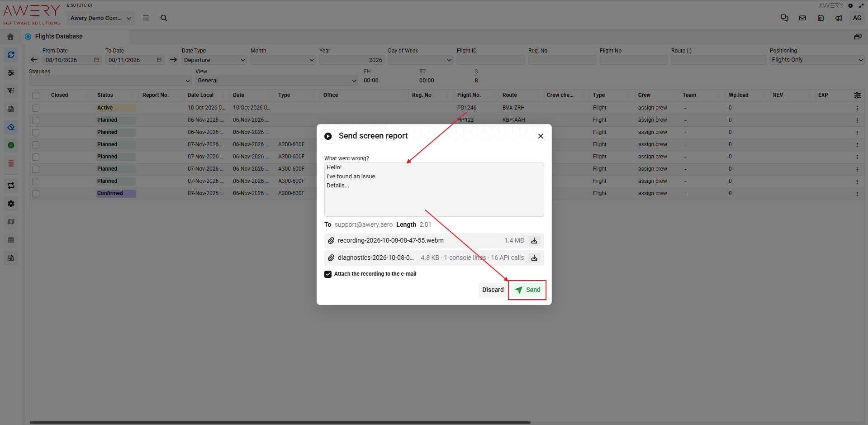868x425 pixels.
Task: Restore windows icon at tab bar right
Action: tap(857, 37)
